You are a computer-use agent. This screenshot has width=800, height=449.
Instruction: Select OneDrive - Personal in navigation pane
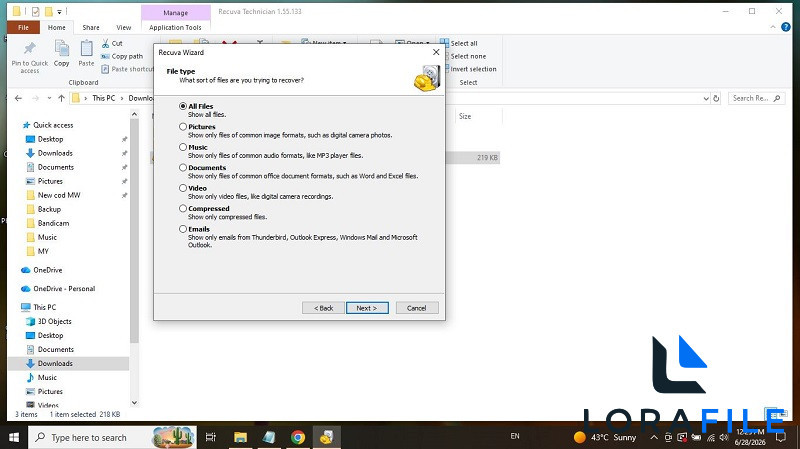(64, 289)
